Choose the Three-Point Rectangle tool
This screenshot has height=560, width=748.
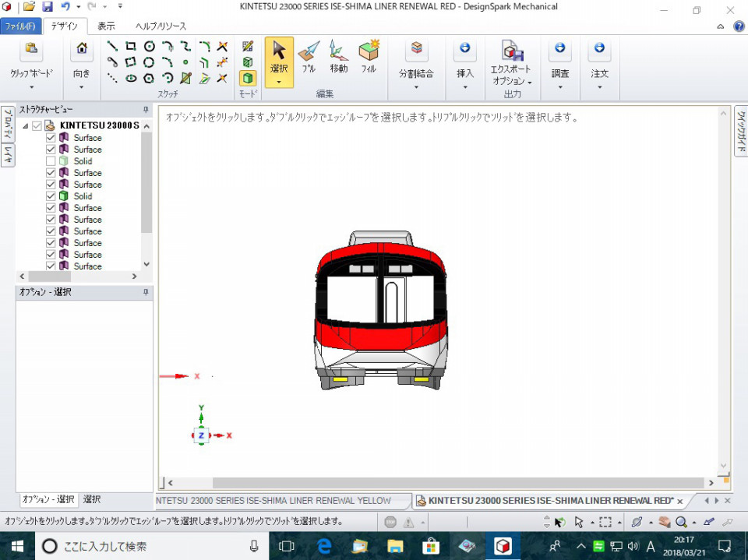coord(130,62)
